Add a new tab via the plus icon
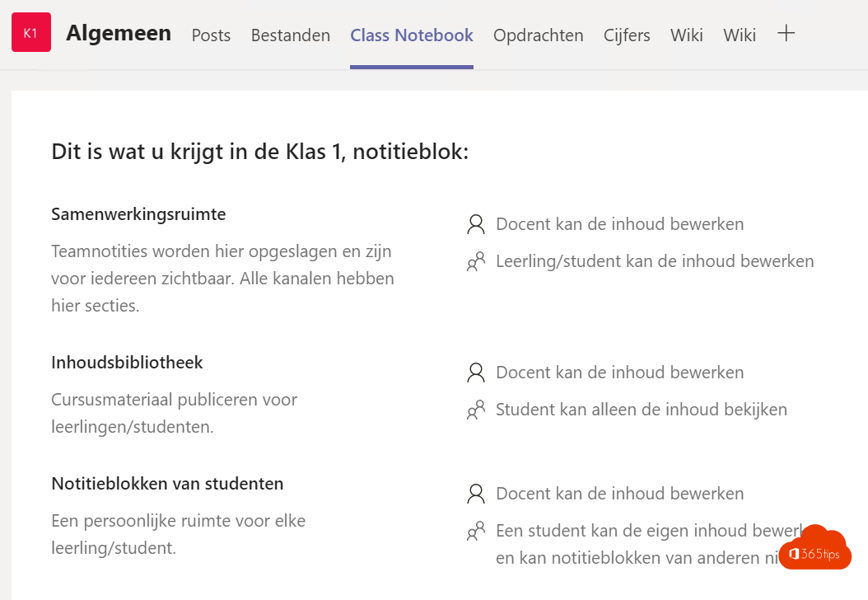 pos(786,34)
